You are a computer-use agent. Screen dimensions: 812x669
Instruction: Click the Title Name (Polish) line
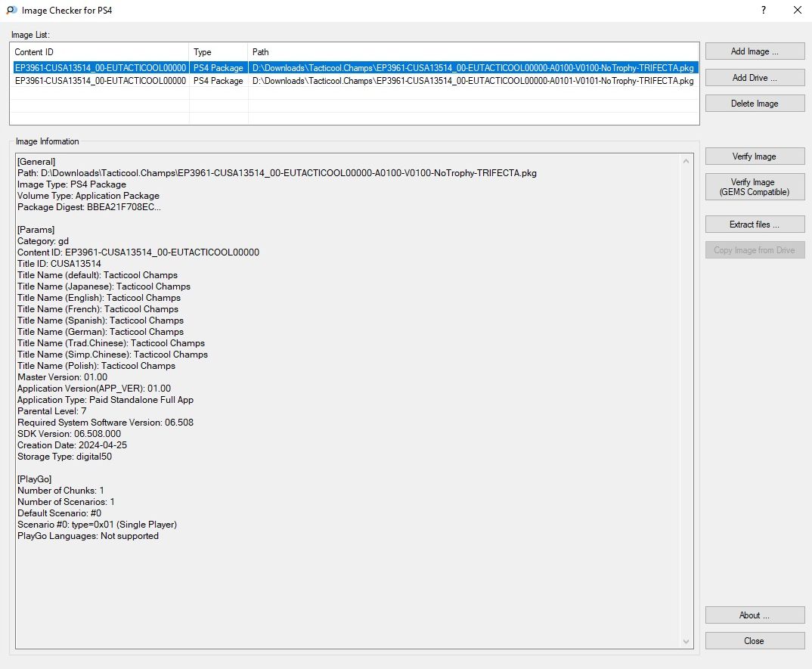point(96,366)
